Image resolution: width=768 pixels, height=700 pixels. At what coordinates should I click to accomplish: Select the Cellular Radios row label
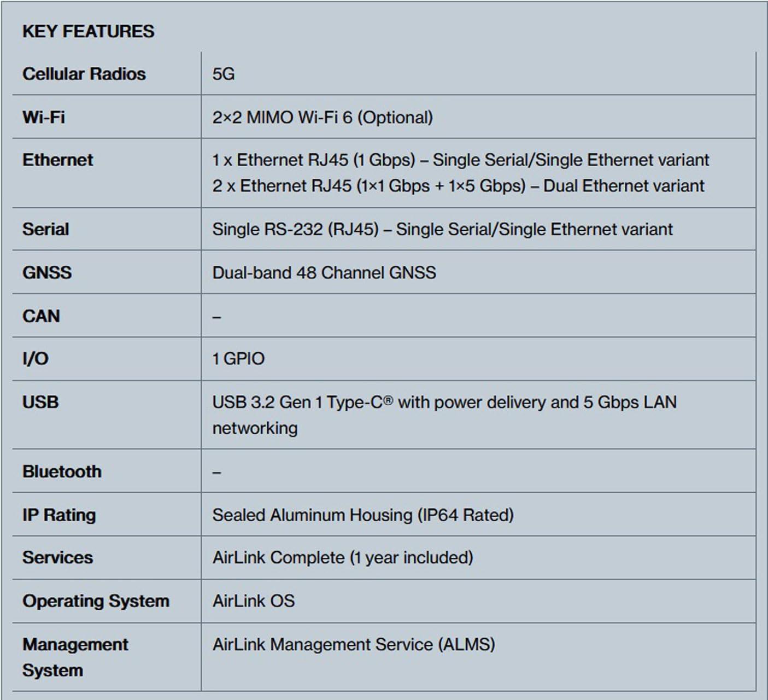pos(84,74)
